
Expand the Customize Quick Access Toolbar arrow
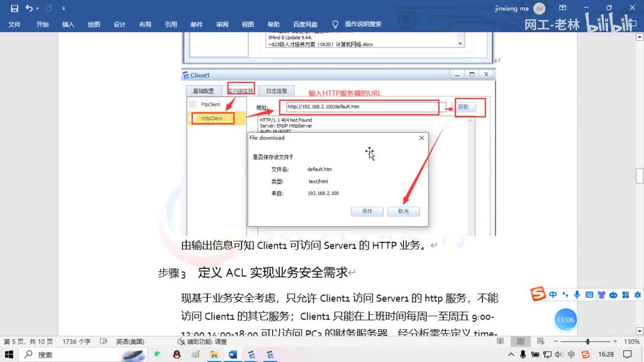point(63,9)
